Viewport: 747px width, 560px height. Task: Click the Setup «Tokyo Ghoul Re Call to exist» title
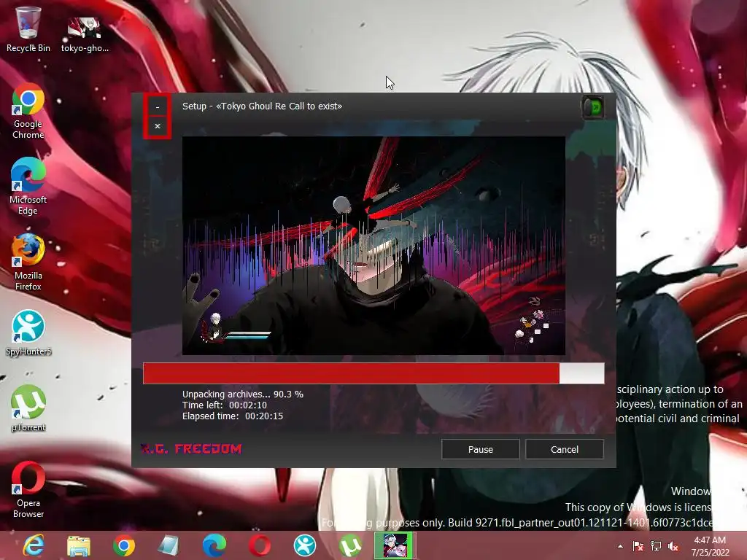click(x=262, y=106)
